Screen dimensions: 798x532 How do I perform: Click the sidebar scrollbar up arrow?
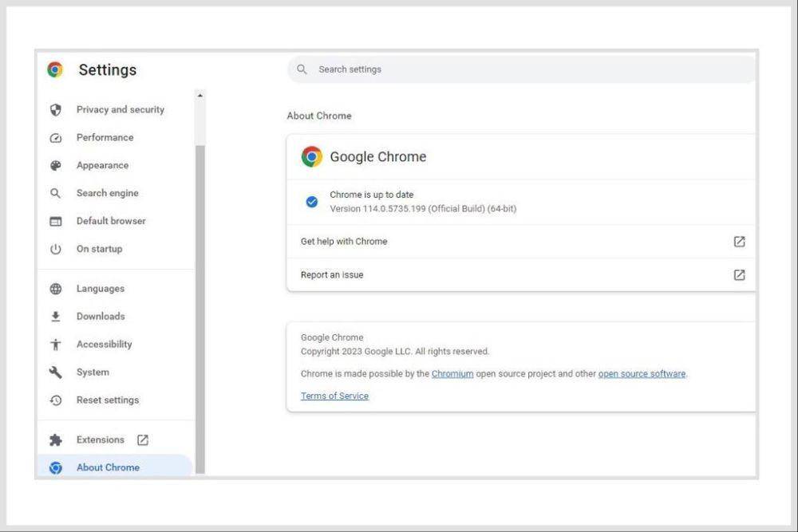coord(200,96)
